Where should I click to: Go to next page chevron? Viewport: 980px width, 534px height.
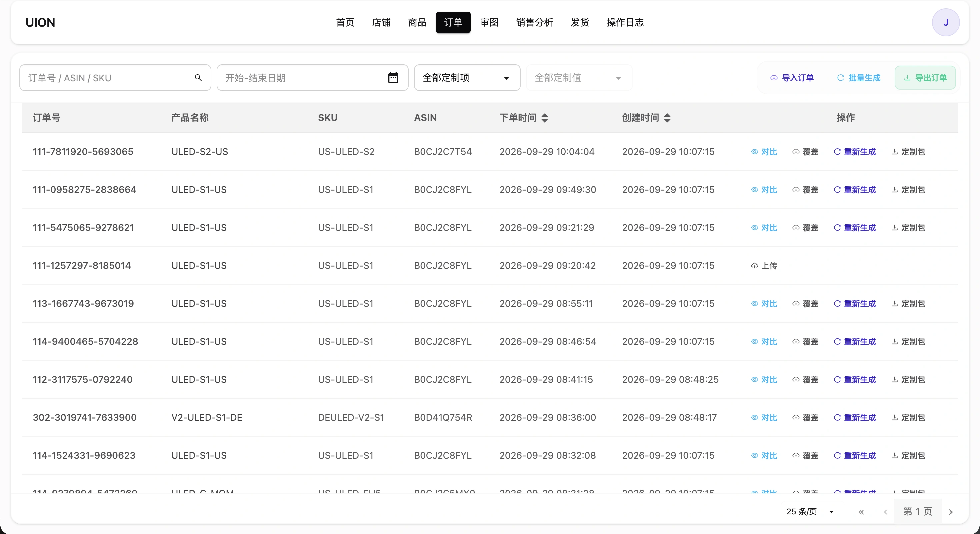point(951,512)
